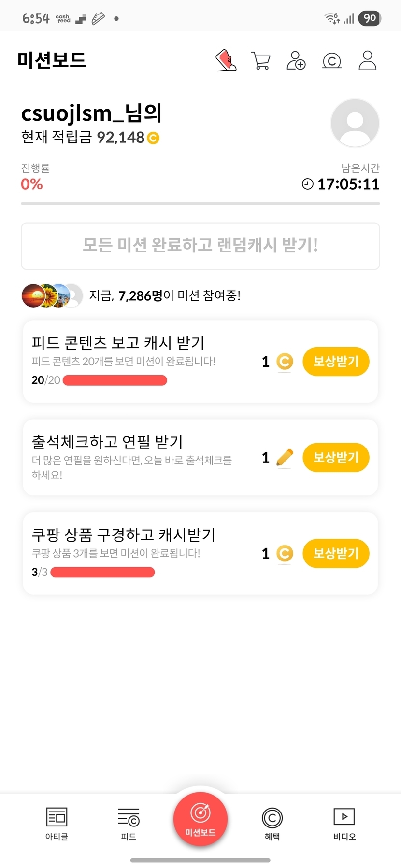Tap the invite friend icon
Screen dimensions: 401x868
pyautogui.click(x=296, y=61)
